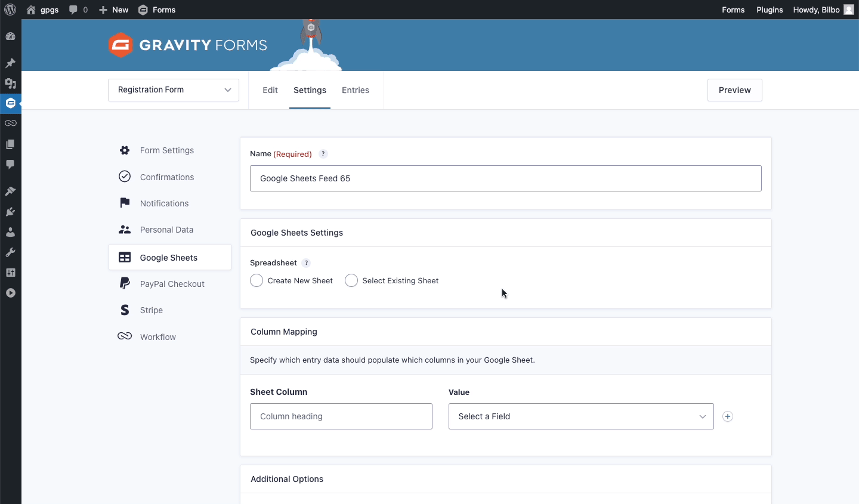The height and width of the screenshot is (504, 859).
Task: Open the Notifications link in the settings sidebar
Action: (164, 203)
